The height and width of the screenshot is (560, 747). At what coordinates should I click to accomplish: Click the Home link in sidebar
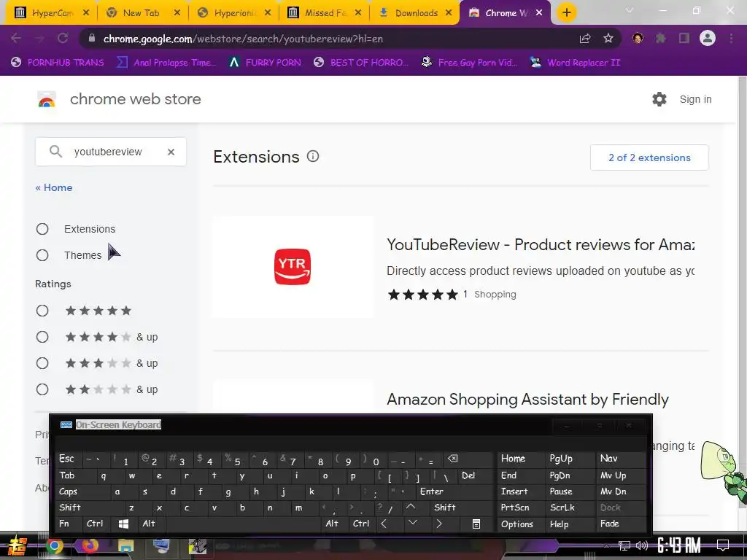pyautogui.click(x=54, y=187)
